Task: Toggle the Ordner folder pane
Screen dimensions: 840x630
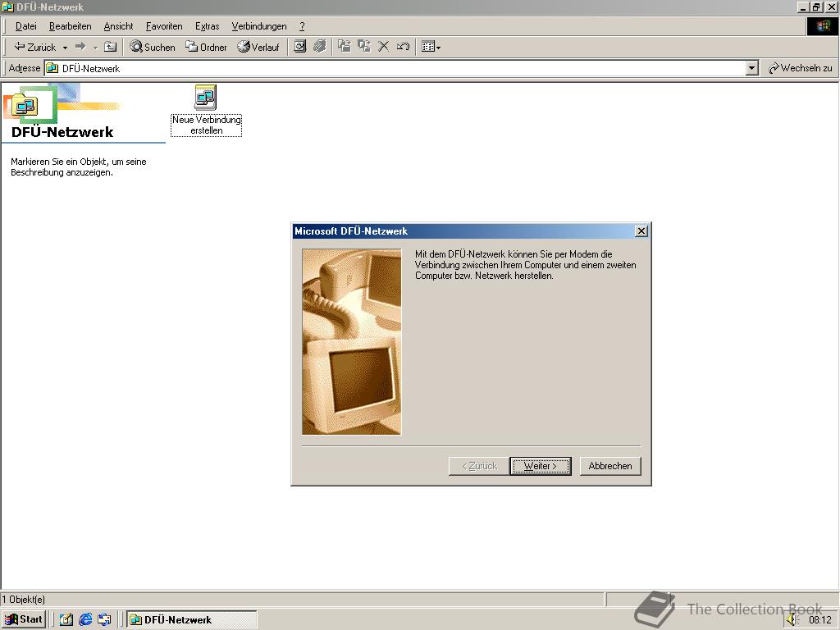Action: coord(206,47)
